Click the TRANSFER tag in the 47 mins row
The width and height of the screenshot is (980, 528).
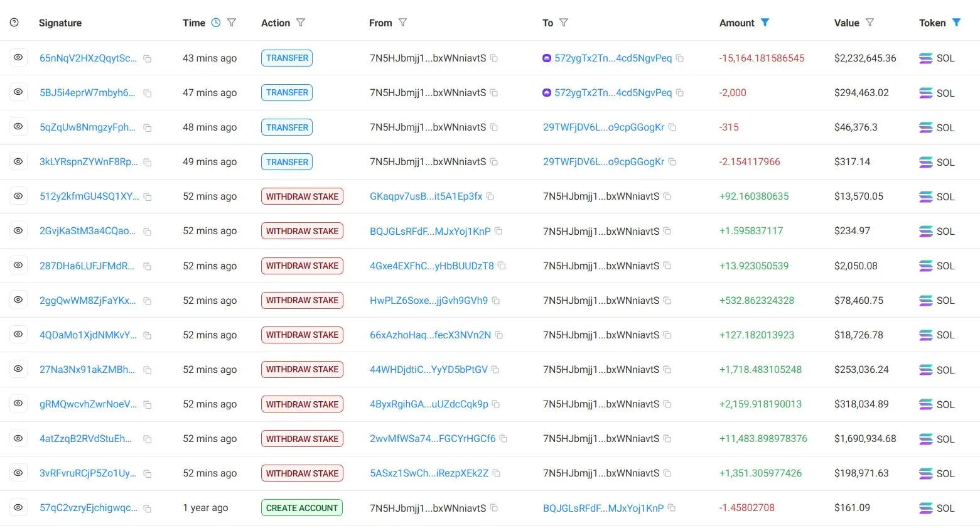[x=287, y=92]
